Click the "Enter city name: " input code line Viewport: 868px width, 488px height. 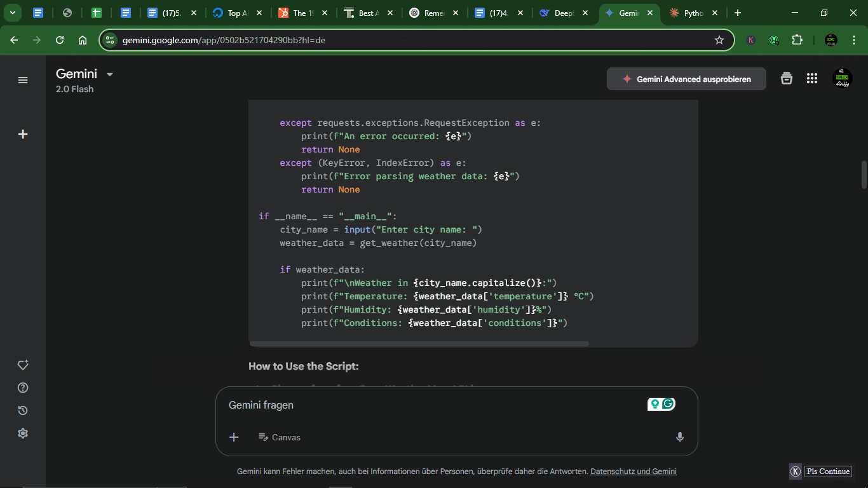coord(381,229)
